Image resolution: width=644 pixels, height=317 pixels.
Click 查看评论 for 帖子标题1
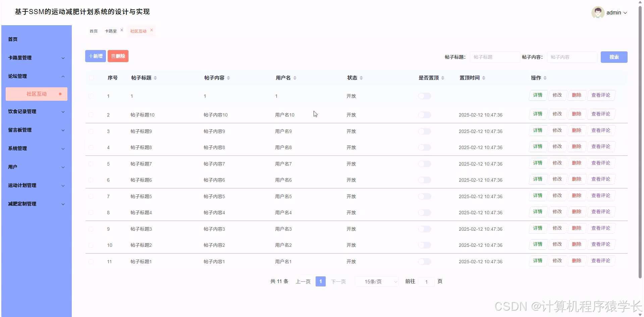click(x=601, y=261)
